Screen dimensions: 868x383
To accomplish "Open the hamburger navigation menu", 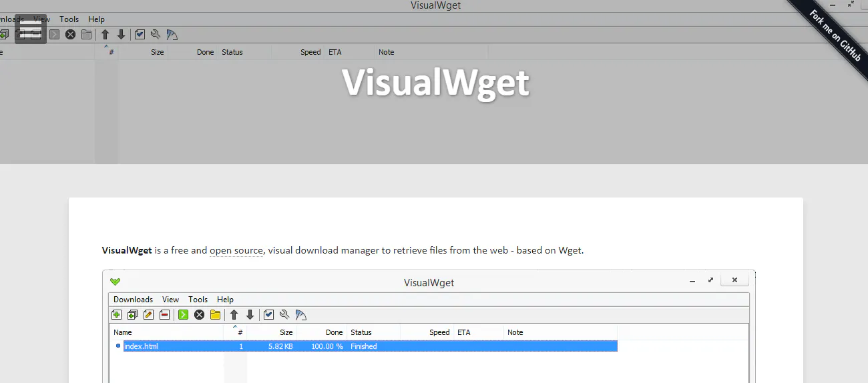I will (x=31, y=28).
